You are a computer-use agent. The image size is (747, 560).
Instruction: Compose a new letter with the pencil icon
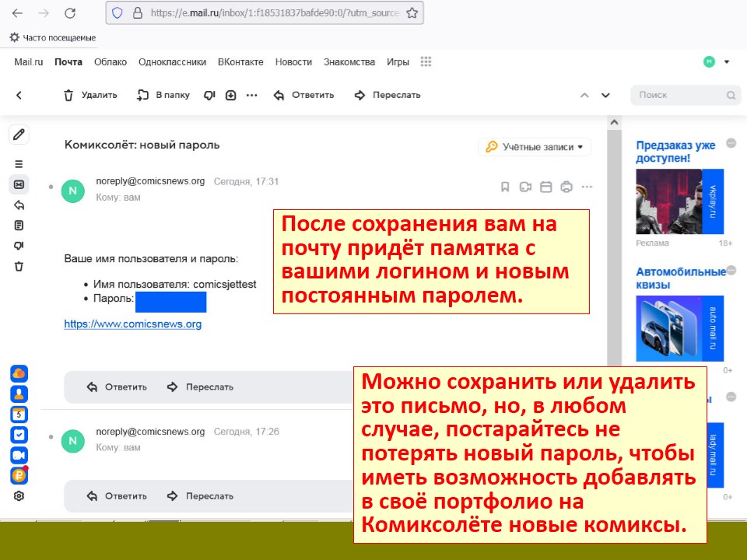click(19, 135)
